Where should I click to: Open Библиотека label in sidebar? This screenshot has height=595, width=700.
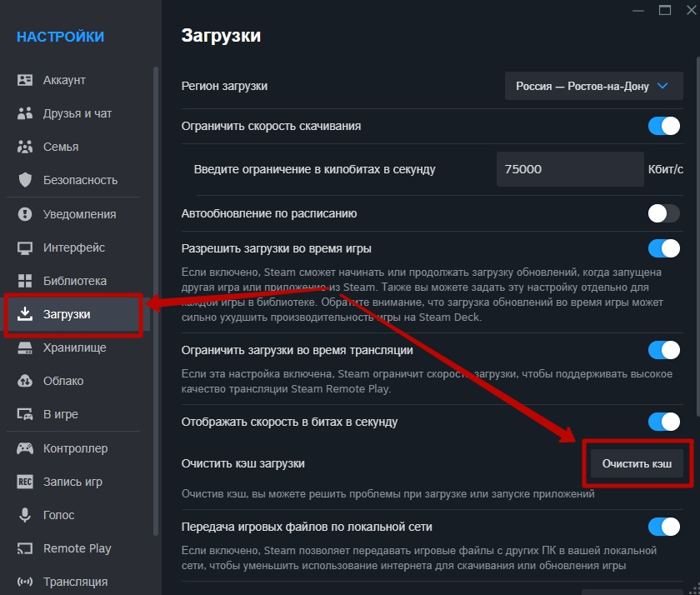(x=75, y=281)
